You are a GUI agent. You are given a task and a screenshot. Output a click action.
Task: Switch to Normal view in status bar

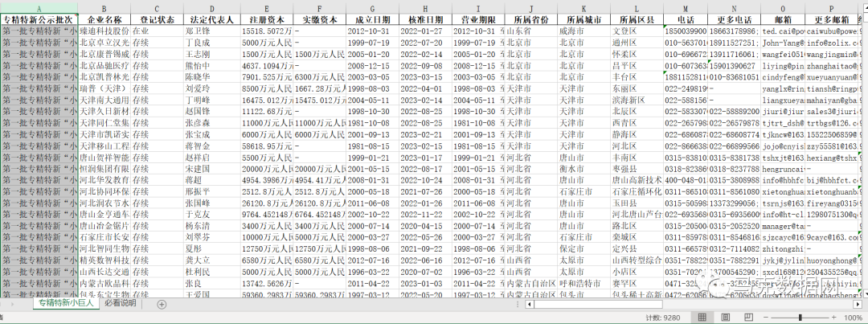(x=702, y=318)
